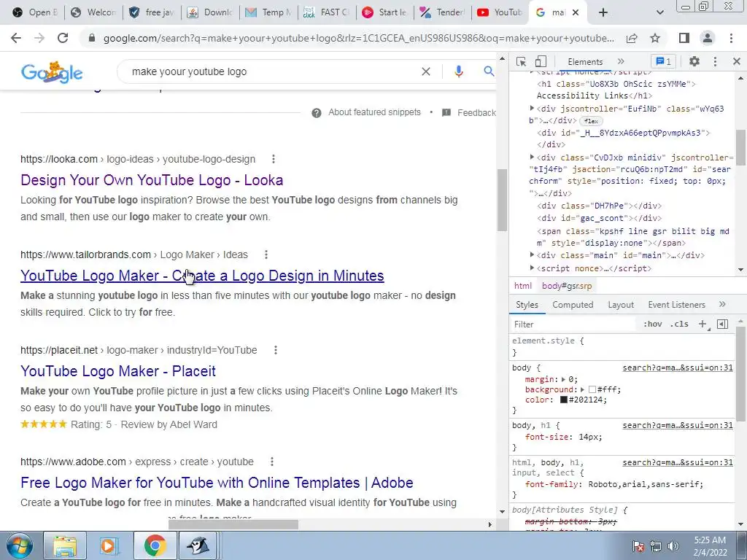Open YouTube Logo Maker - Create a Logo Design link
The width and height of the screenshot is (747, 560).
pyautogui.click(x=202, y=276)
